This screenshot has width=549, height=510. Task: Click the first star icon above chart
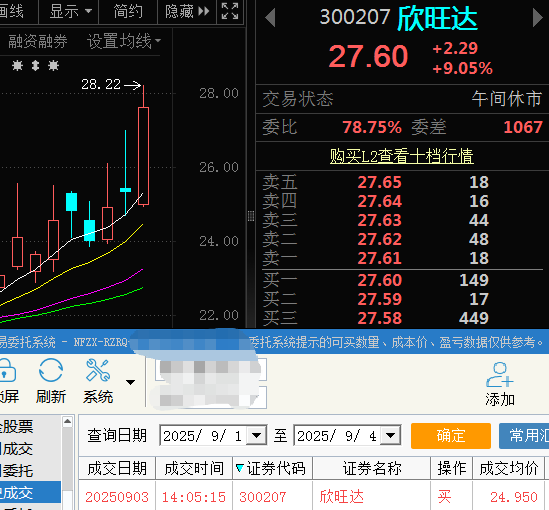tap(17, 65)
